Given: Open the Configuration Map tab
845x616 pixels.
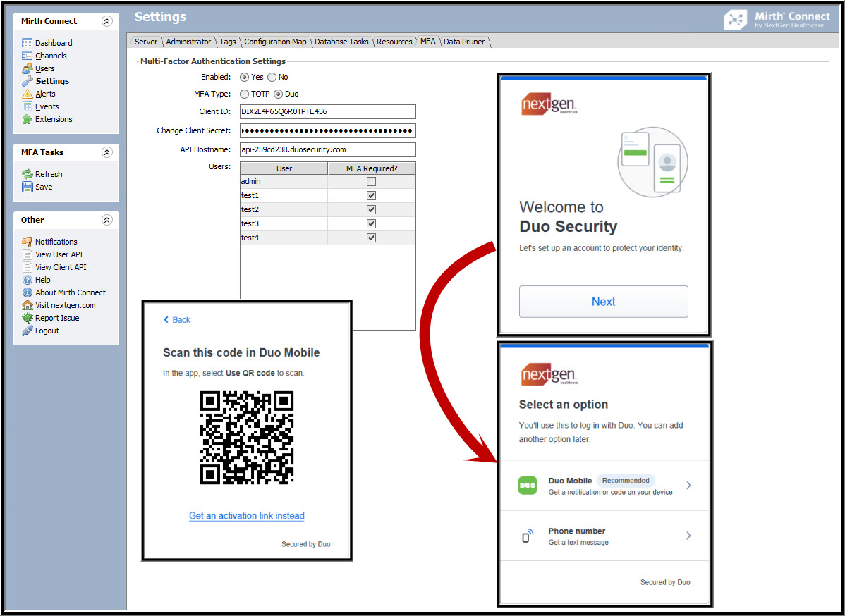Looking at the screenshot, I should tap(275, 42).
